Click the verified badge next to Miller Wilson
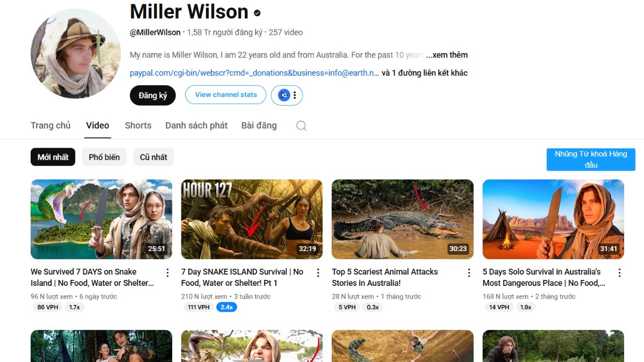The width and height of the screenshot is (644, 362). 258,13
